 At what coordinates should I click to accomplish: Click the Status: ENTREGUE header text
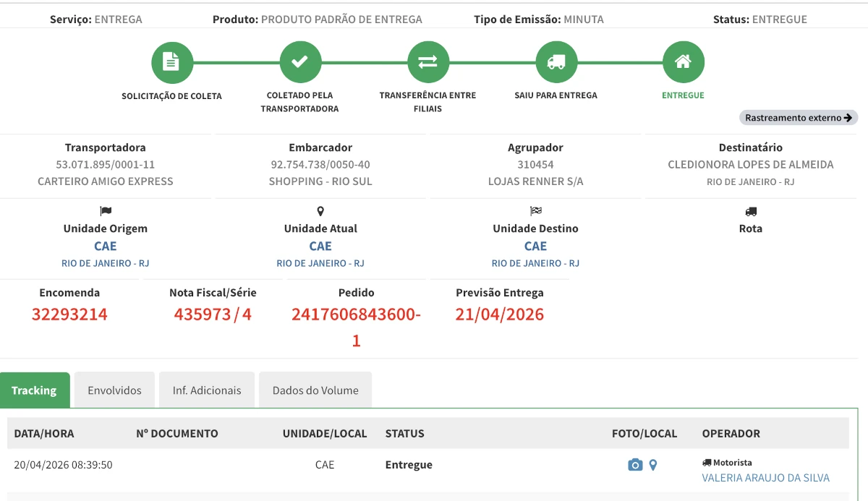[760, 20]
